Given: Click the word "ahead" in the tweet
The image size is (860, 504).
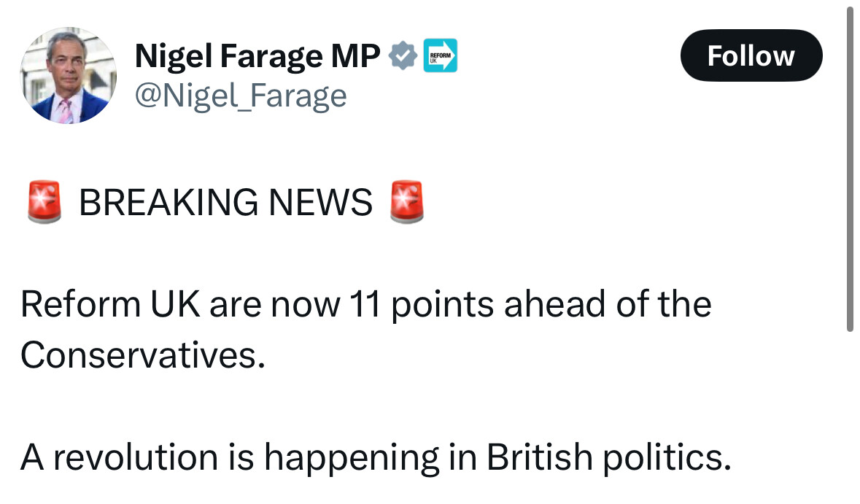Looking at the screenshot, I should pyautogui.click(x=554, y=304).
